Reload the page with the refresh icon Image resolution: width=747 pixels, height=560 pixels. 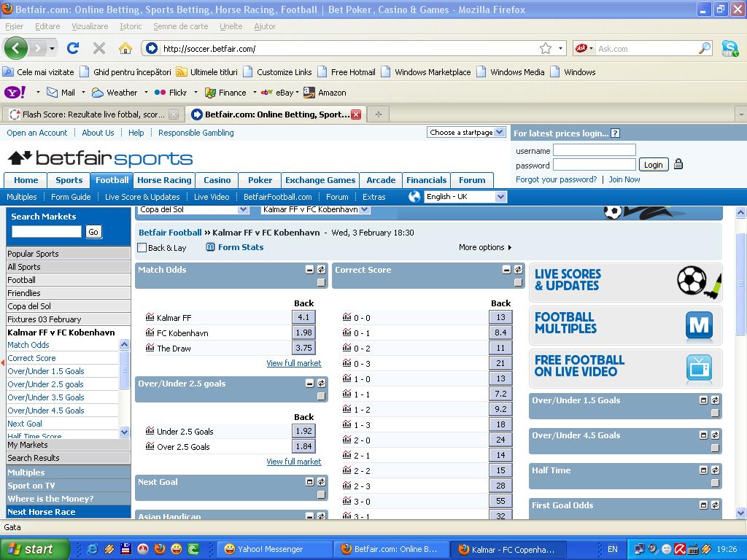(73, 48)
